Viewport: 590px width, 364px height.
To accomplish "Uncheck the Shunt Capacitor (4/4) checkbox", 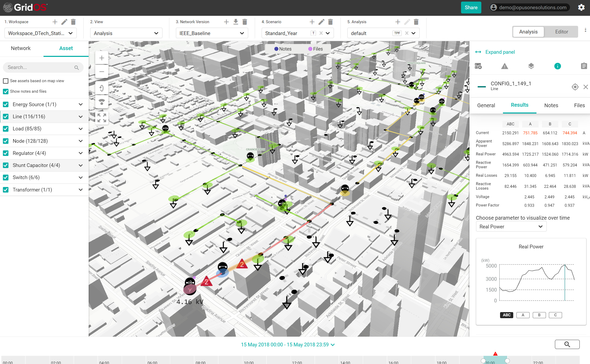I will coord(6,165).
